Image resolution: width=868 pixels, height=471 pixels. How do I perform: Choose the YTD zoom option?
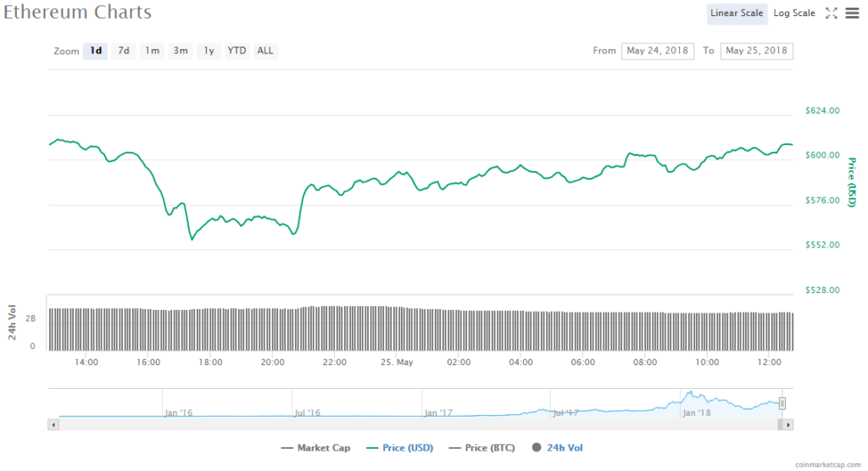(x=237, y=51)
